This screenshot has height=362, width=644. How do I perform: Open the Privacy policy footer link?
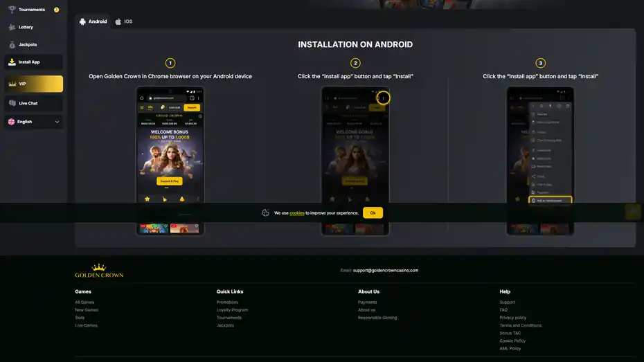513,318
